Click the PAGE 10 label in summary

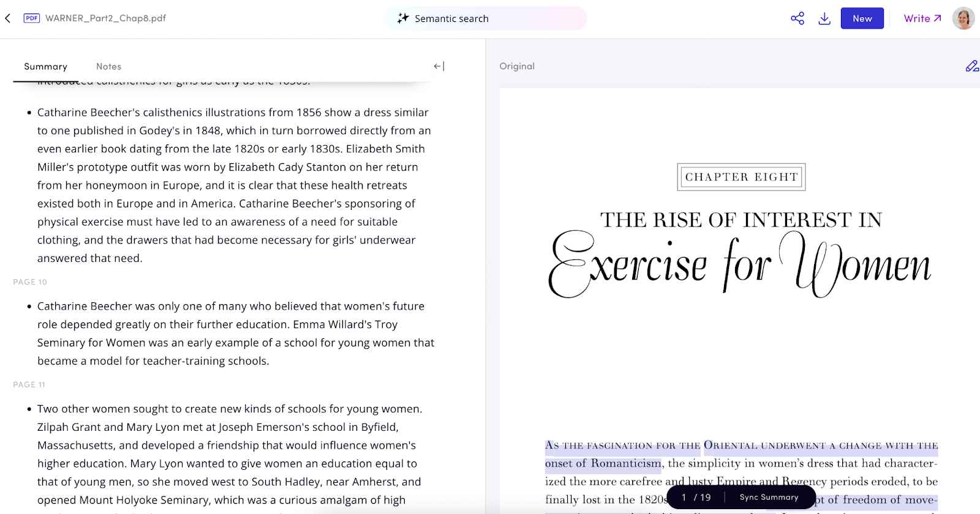click(x=30, y=282)
